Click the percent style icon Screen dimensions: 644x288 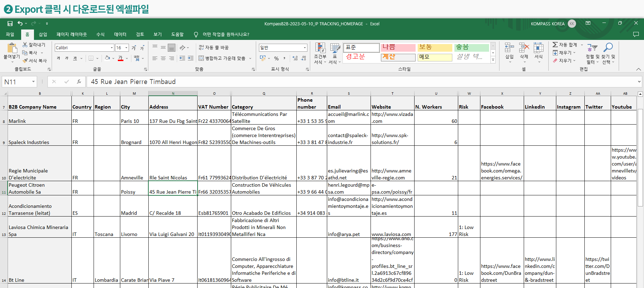(x=276, y=58)
